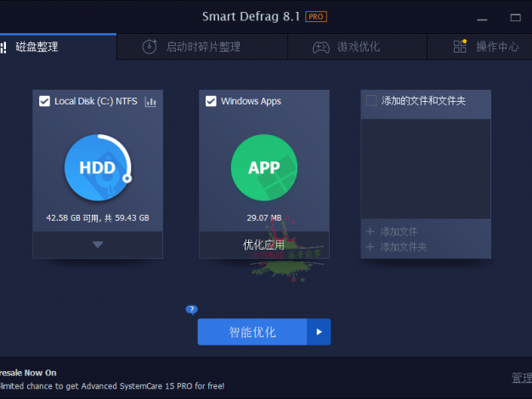Open the 游戏优化 tab
Image resolution: width=532 pixels, height=399 pixels.
[x=357, y=47]
